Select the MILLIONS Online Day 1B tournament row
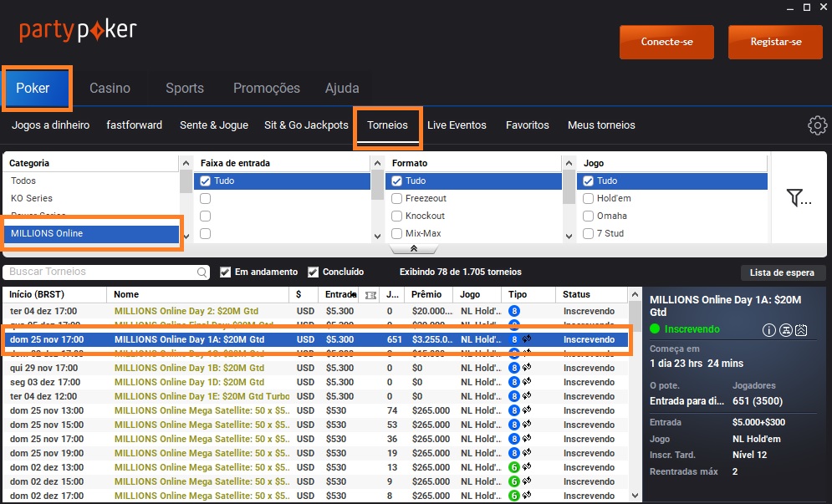The width and height of the screenshot is (832, 504). (315, 368)
